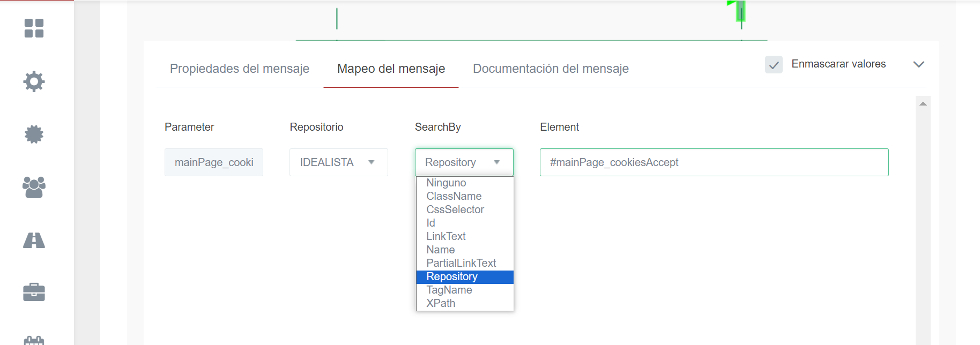Choose CssSelector from the SearchBy list
980x345 pixels.
pos(455,209)
